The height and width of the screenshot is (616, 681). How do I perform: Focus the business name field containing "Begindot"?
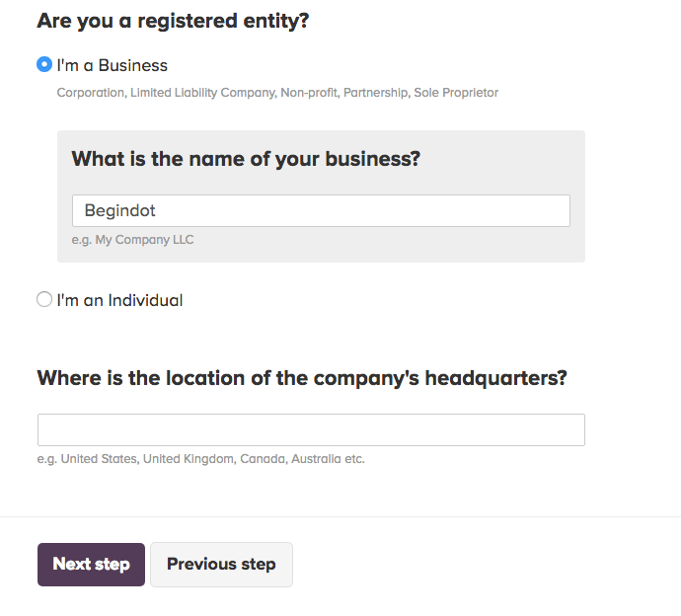(321, 210)
